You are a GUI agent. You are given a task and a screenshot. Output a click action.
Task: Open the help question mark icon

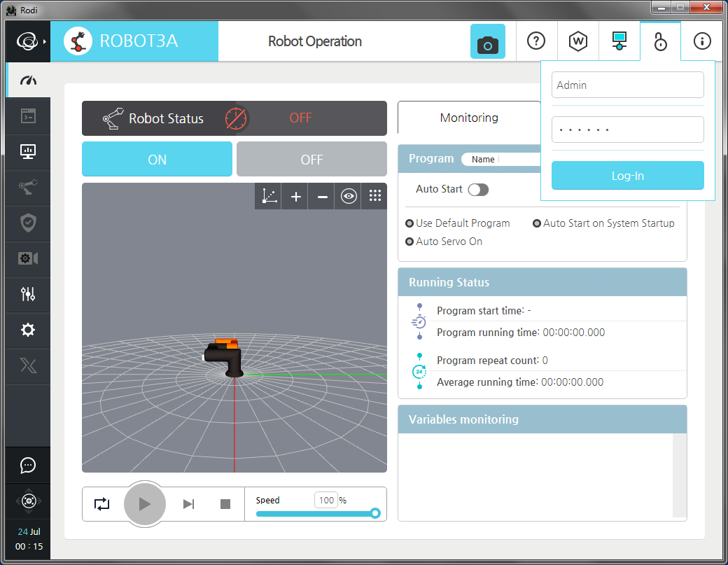[x=536, y=41]
